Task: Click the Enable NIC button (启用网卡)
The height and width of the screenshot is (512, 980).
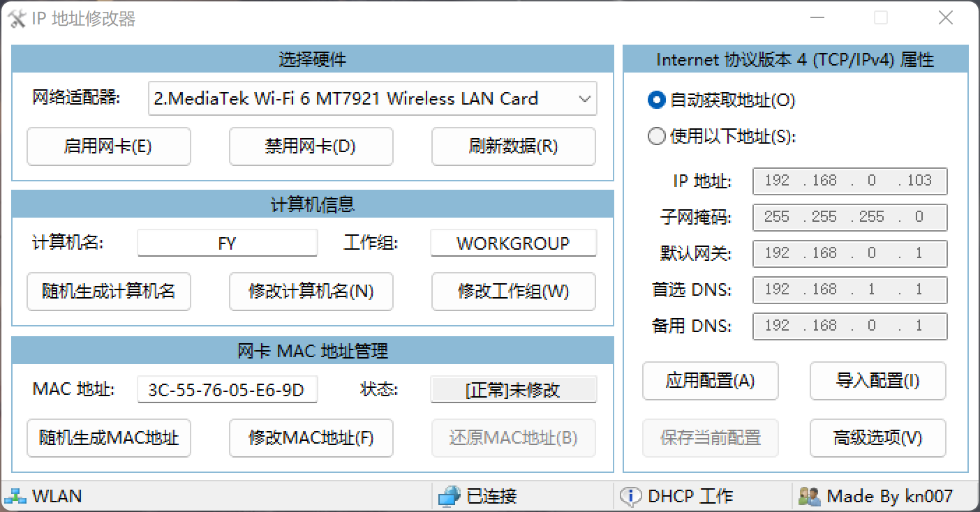Action: [108, 146]
